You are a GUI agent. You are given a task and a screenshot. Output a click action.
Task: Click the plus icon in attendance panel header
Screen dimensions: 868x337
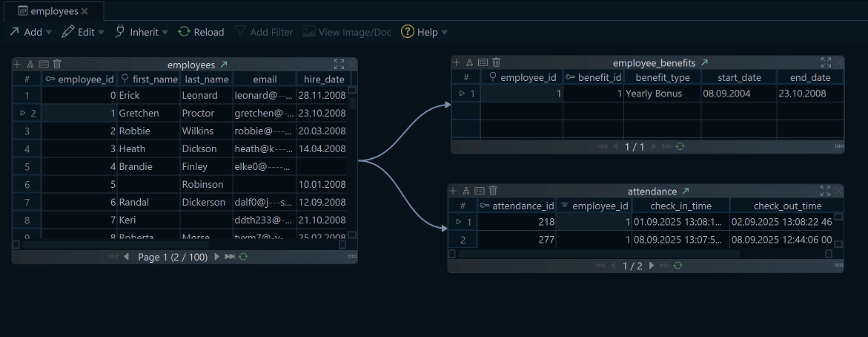[453, 192]
